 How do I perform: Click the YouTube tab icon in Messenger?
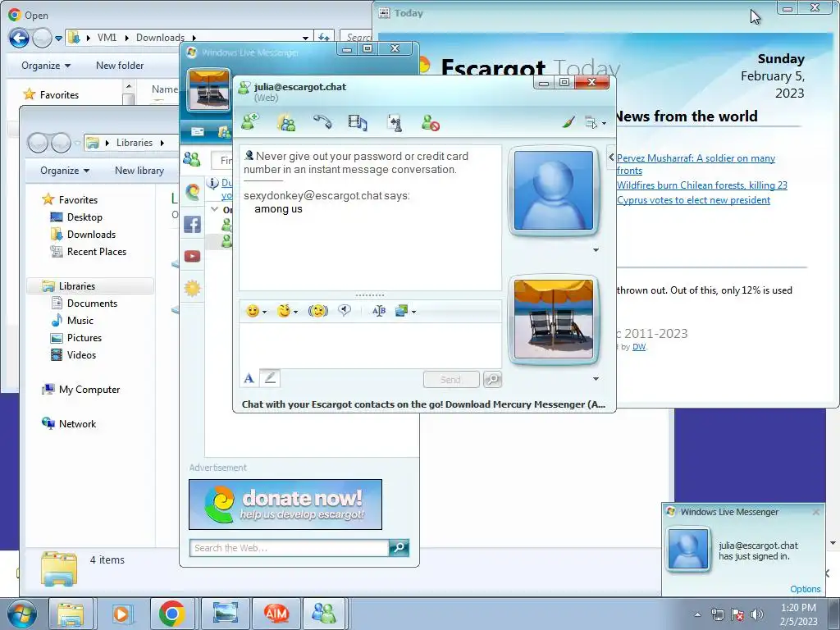[192, 257]
